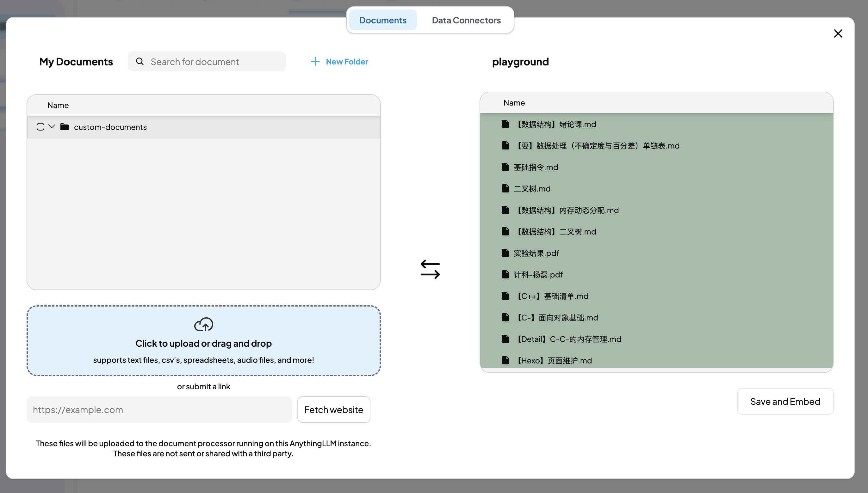Screen dimensions: 868x493
Task: Click the bidirectional transfer arrows icon
Action: [430, 269]
